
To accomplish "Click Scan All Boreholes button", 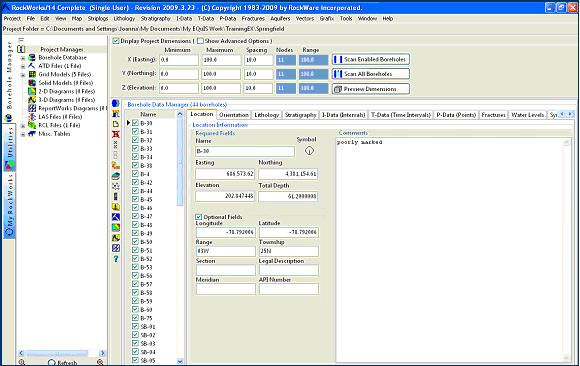I will [x=371, y=74].
